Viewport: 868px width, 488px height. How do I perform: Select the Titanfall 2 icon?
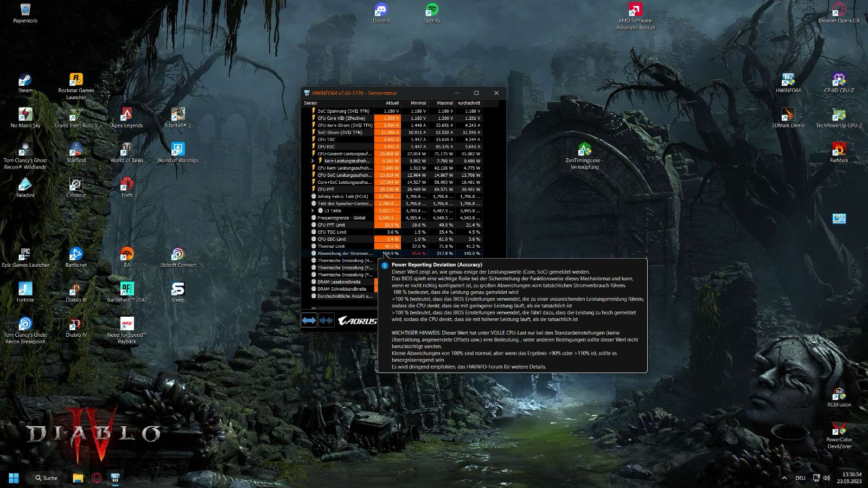point(178,118)
